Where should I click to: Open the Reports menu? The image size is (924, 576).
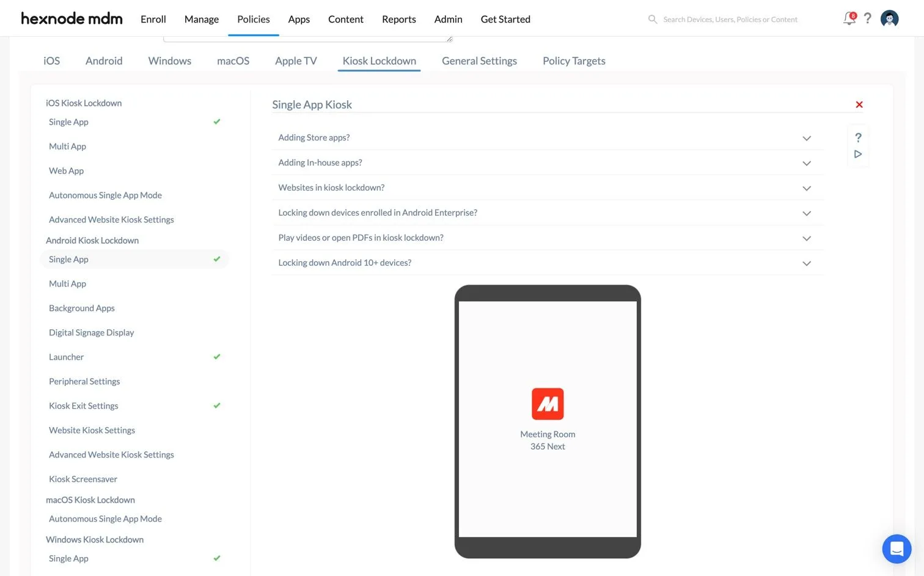pos(399,19)
